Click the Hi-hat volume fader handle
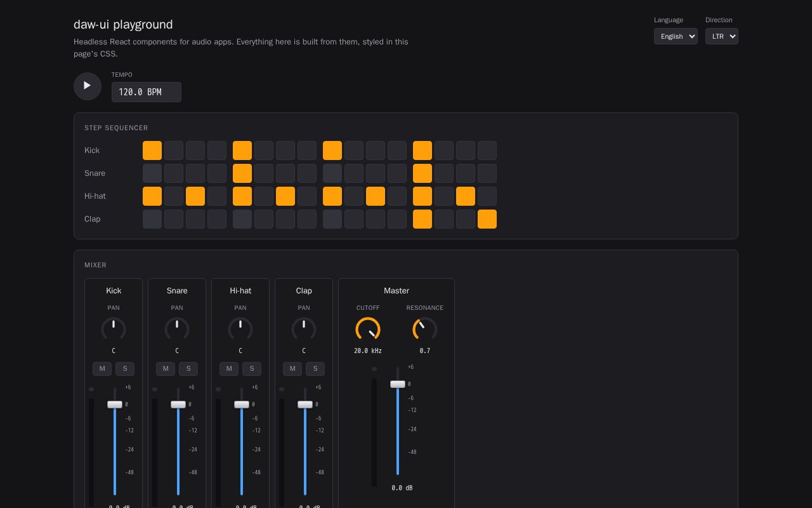This screenshot has width=812, height=508. coord(242,404)
